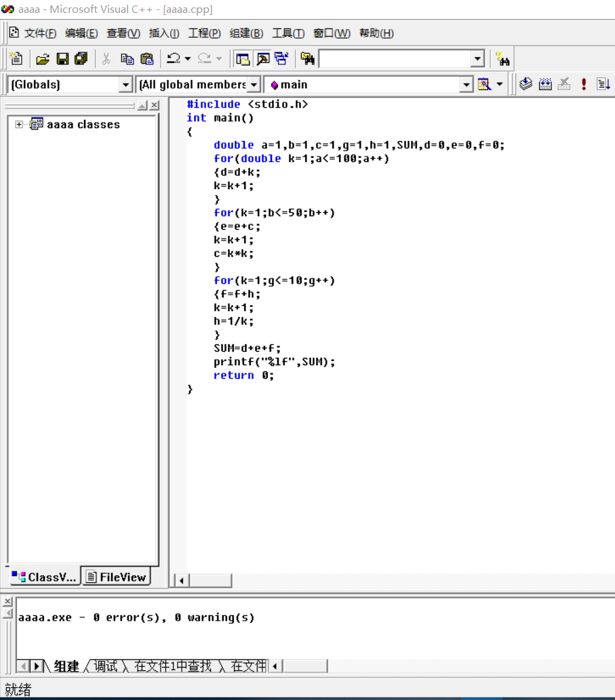This screenshot has height=700, width=615.
Task: Click the 'h=1/k;' code line
Action: (233, 321)
